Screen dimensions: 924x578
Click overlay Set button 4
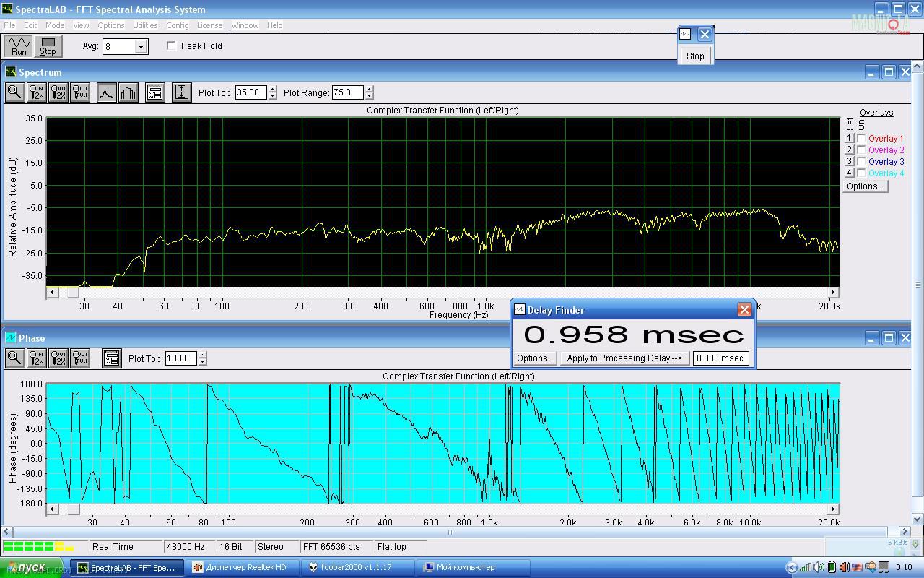pos(849,173)
